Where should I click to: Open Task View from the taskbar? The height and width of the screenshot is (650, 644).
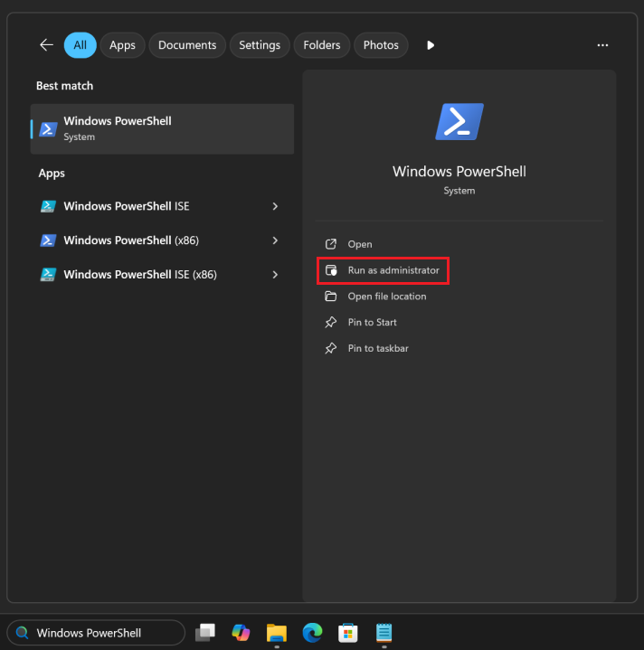point(205,633)
